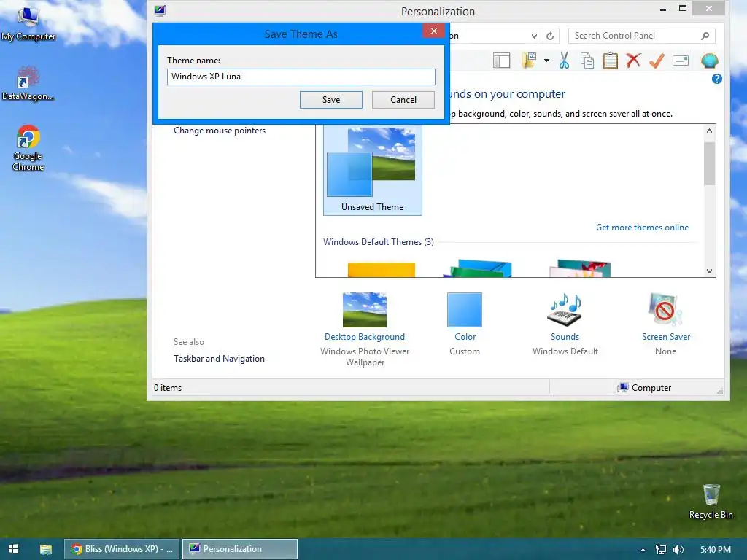The image size is (747, 560).
Task: Click the Theme name text field
Action: 301,77
